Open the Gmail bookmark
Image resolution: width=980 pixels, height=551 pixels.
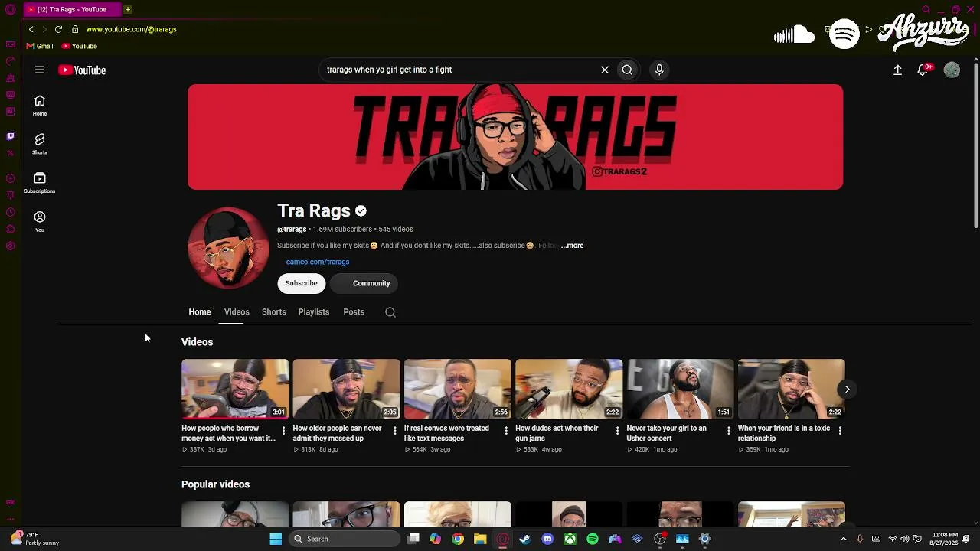click(40, 46)
